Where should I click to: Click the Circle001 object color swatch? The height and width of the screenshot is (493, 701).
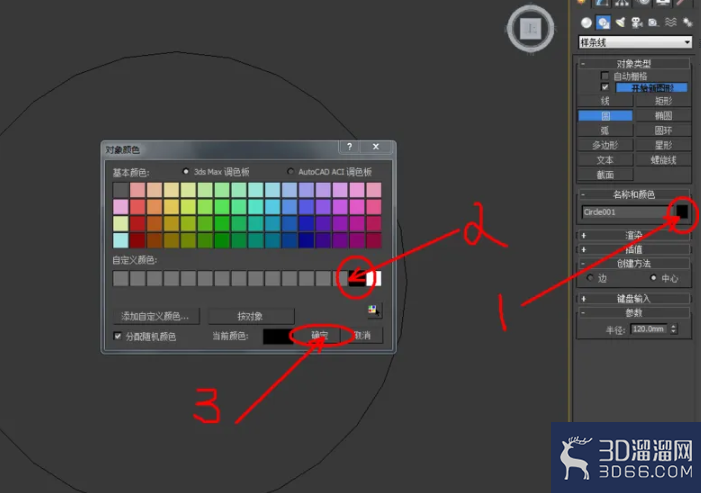tap(682, 212)
